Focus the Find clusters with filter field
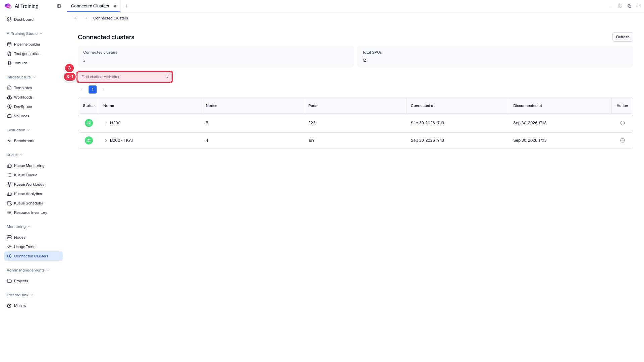Viewport: 644px width, 362px height. point(125,77)
